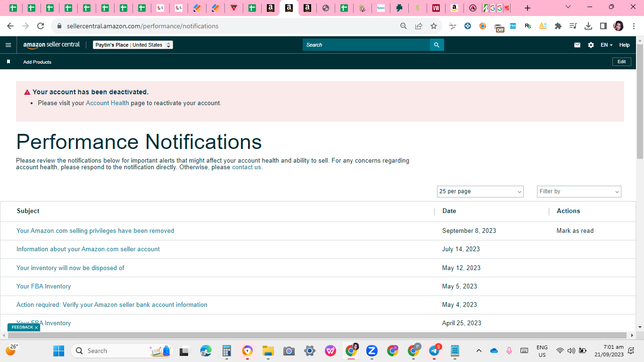Image resolution: width=644 pixels, height=362 pixels.
Task: Click the Edit button in the bookmarks bar
Action: (622, 62)
